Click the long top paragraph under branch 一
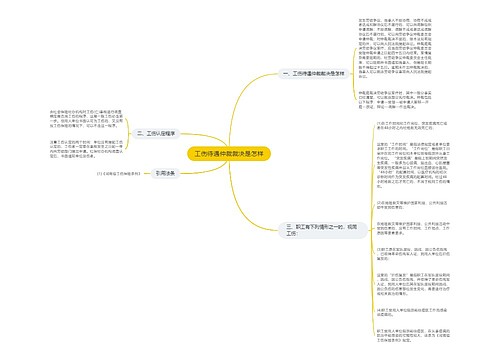Viewport: 500px width, 360px height. (x=395, y=48)
